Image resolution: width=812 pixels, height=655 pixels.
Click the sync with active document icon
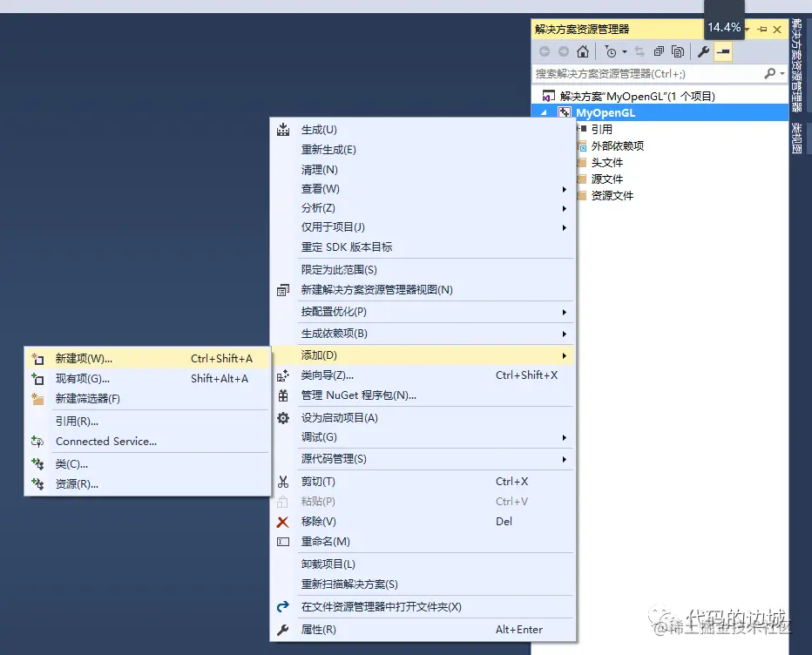click(x=639, y=51)
